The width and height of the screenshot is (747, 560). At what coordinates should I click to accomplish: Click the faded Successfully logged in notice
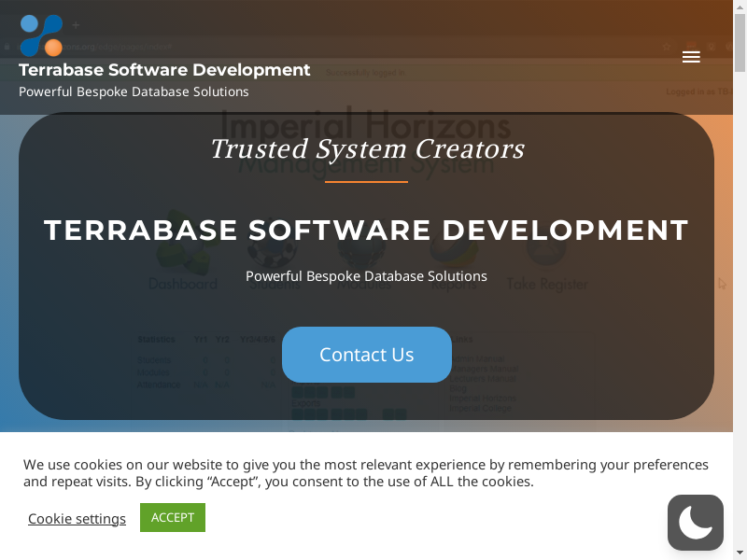point(366,72)
